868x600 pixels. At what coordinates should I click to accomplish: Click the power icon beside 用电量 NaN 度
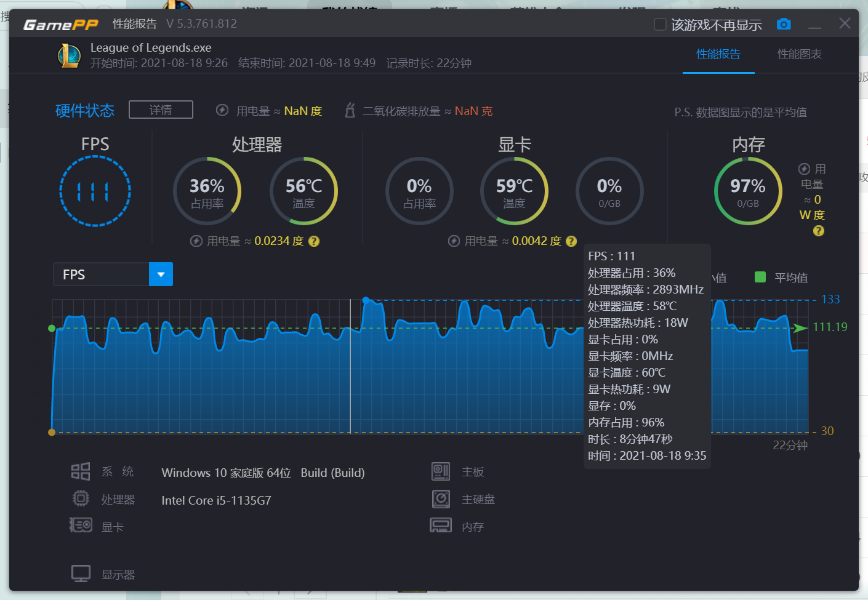point(222,110)
